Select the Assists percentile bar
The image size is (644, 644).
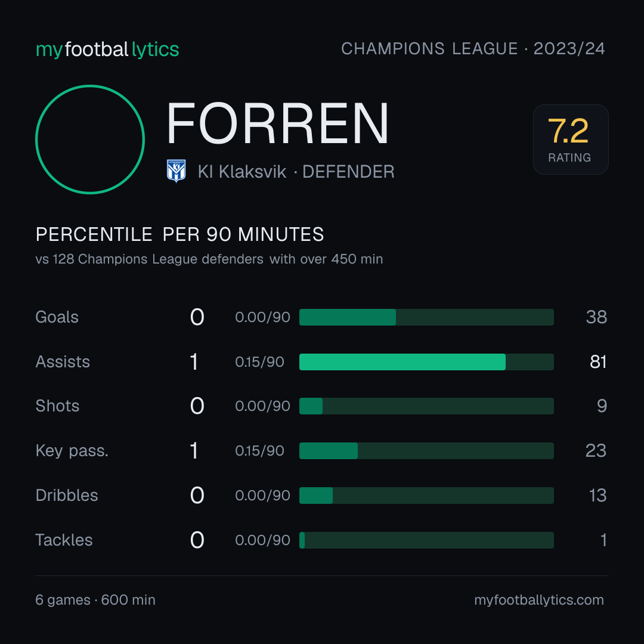point(426,362)
